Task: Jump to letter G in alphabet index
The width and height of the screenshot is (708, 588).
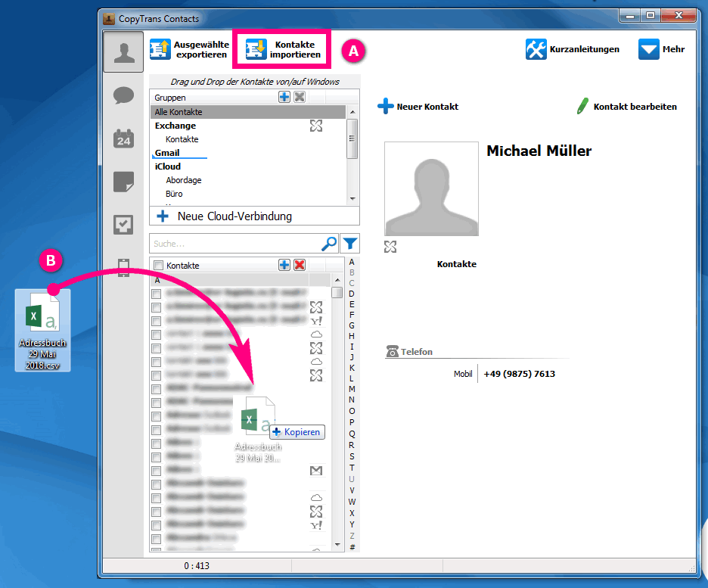Action: coord(352,325)
